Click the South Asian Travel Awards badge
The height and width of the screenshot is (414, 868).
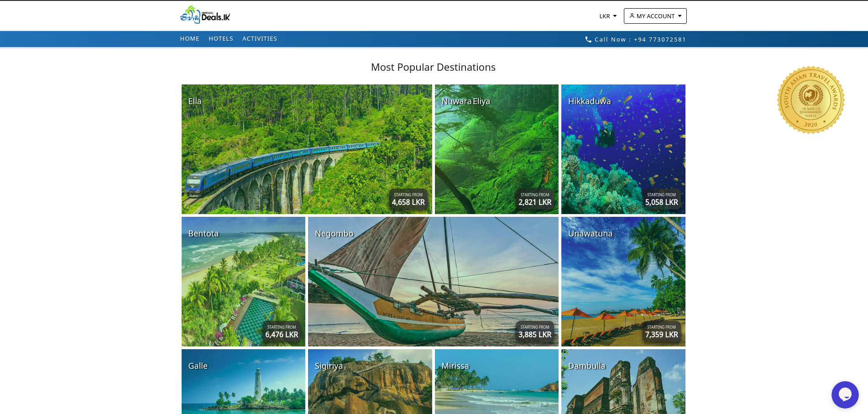tap(810, 100)
